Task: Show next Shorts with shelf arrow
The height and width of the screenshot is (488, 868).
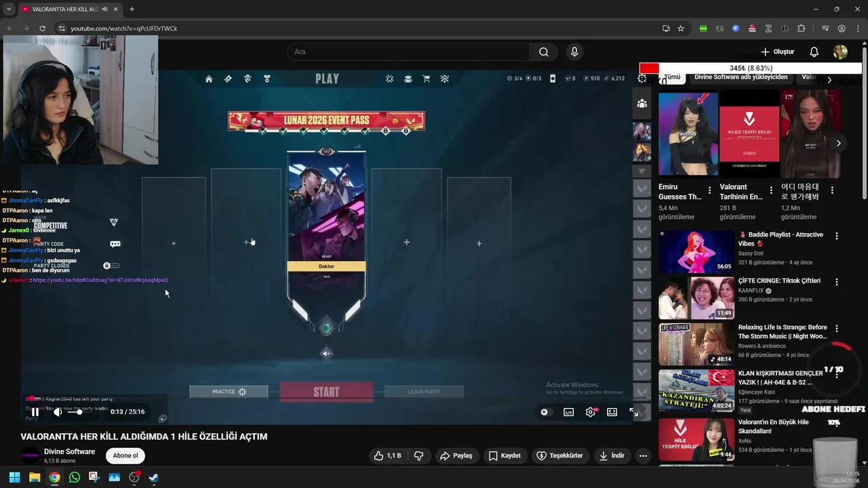Action: tap(838, 143)
